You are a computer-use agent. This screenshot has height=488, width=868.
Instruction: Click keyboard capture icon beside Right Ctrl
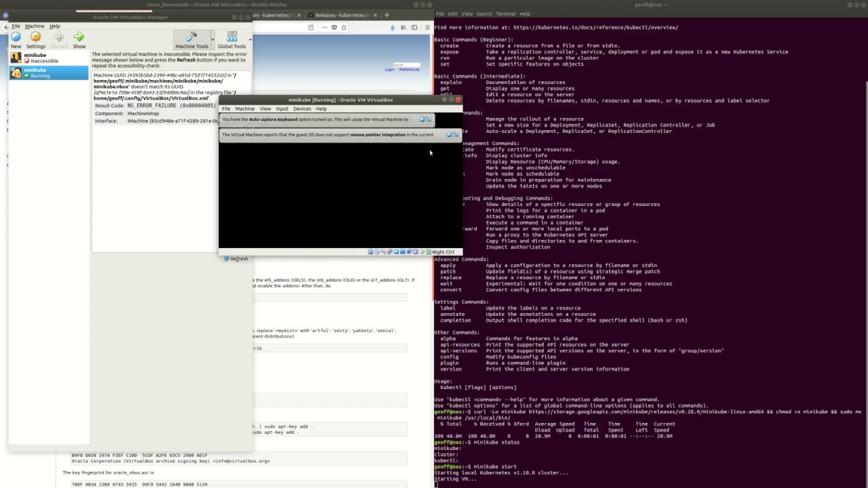[429, 251]
